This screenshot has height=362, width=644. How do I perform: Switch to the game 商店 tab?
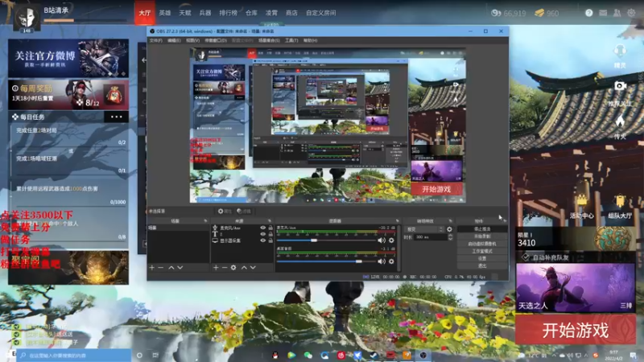point(291,13)
